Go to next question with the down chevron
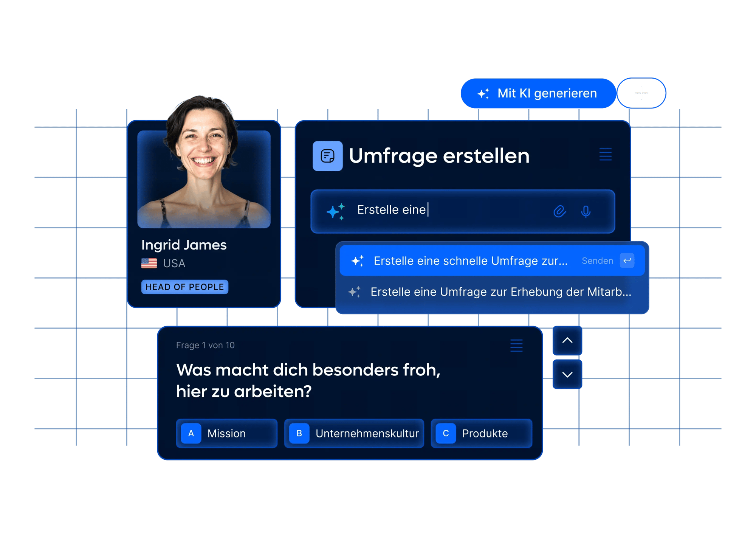756x555 pixels. click(567, 374)
